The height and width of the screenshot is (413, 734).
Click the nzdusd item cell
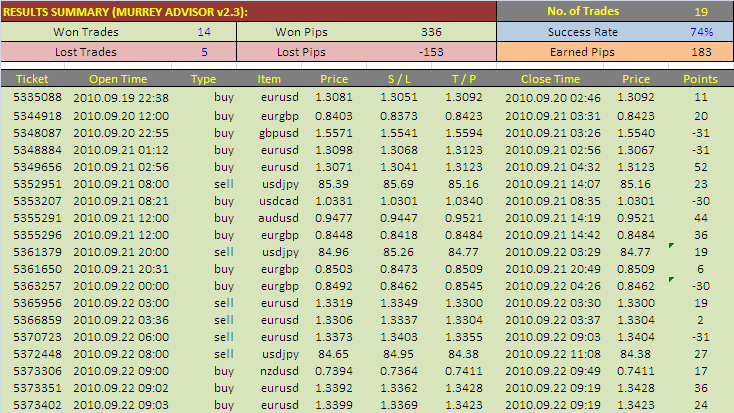279,371
